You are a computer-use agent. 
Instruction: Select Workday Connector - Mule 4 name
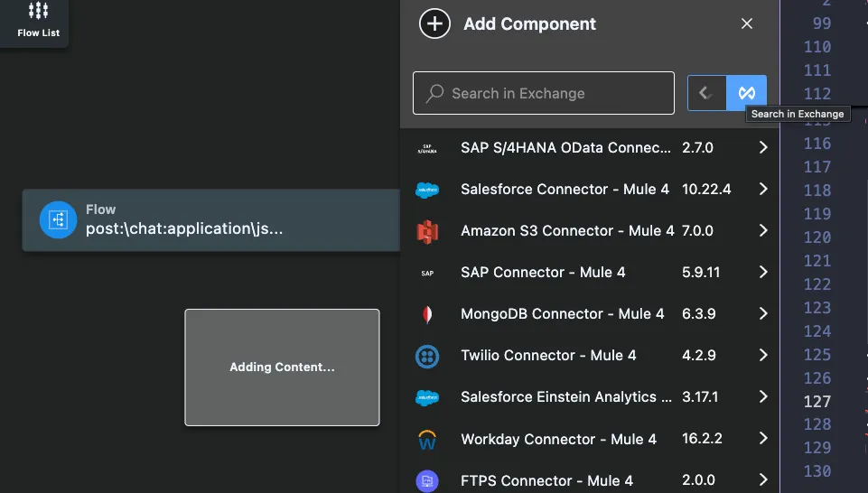(x=558, y=440)
